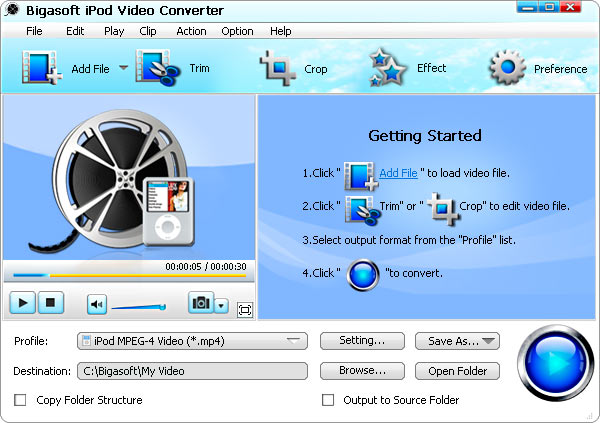Click the 00:00:05 / 00:00:30 time display

click(206, 266)
